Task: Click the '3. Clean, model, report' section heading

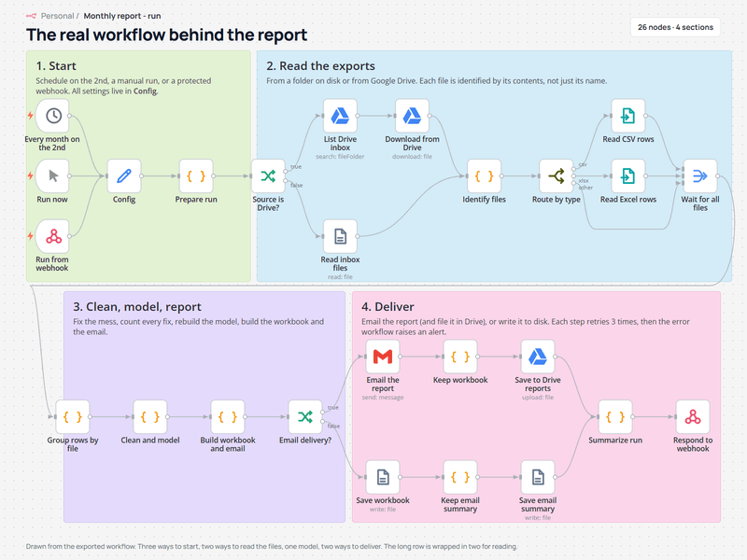Action: 137,307
